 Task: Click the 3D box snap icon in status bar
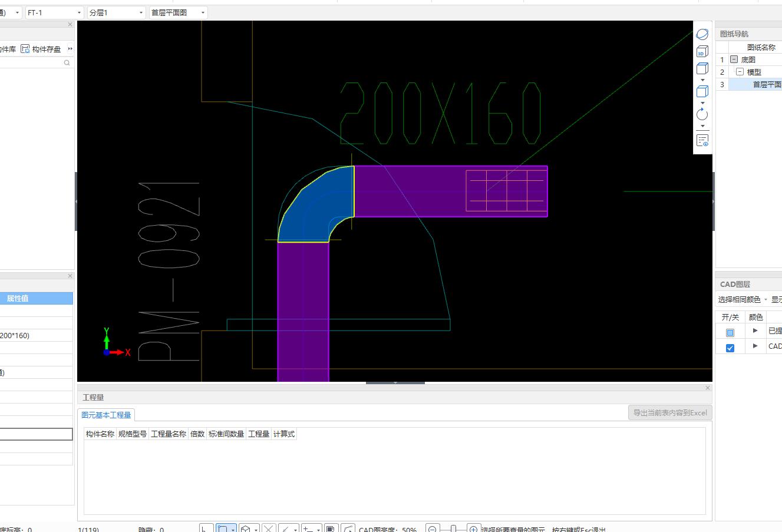click(x=247, y=529)
